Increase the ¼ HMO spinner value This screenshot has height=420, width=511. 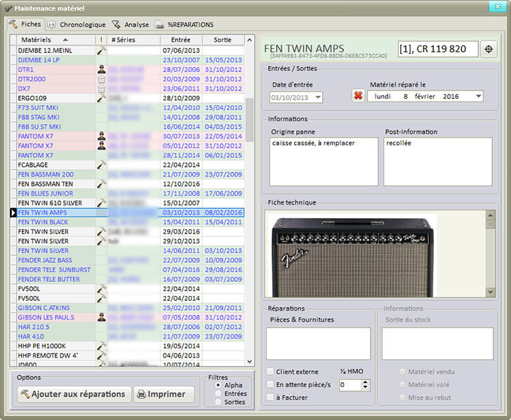[365, 381]
